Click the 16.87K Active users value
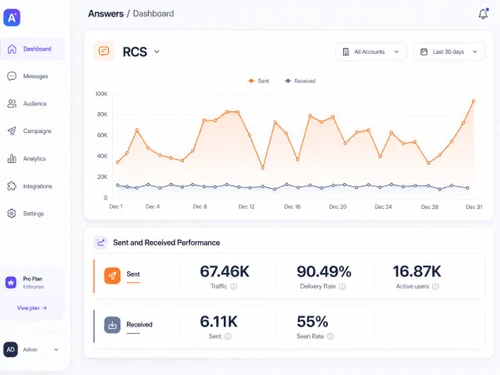Screen dimensions: 500x375 pyautogui.click(x=417, y=271)
